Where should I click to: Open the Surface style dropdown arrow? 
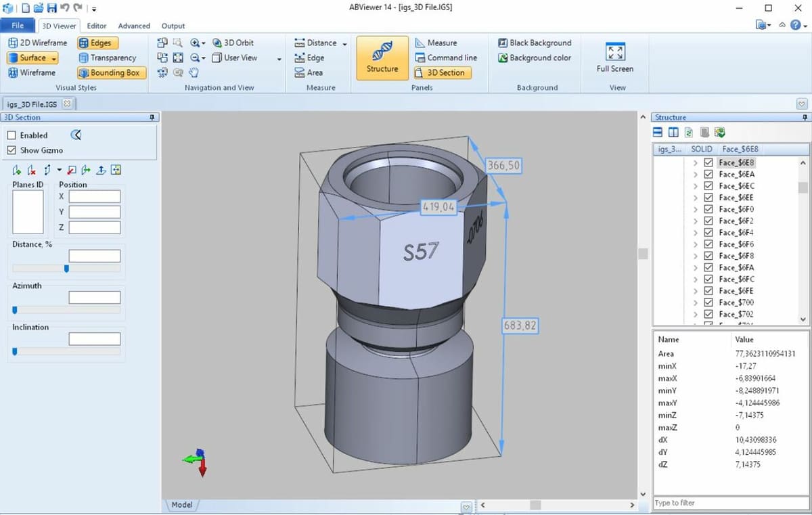point(54,58)
